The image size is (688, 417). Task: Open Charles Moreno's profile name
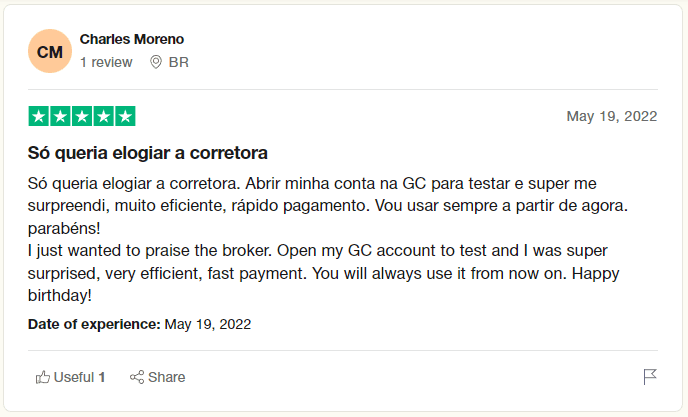(x=132, y=39)
